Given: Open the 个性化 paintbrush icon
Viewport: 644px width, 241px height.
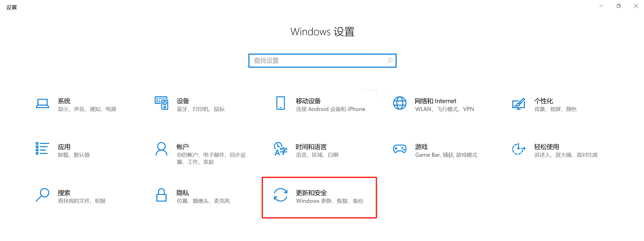Looking at the screenshot, I should [519, 104].
